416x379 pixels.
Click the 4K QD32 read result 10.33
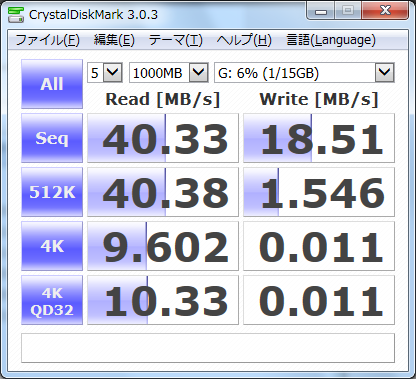click(163, 300)
